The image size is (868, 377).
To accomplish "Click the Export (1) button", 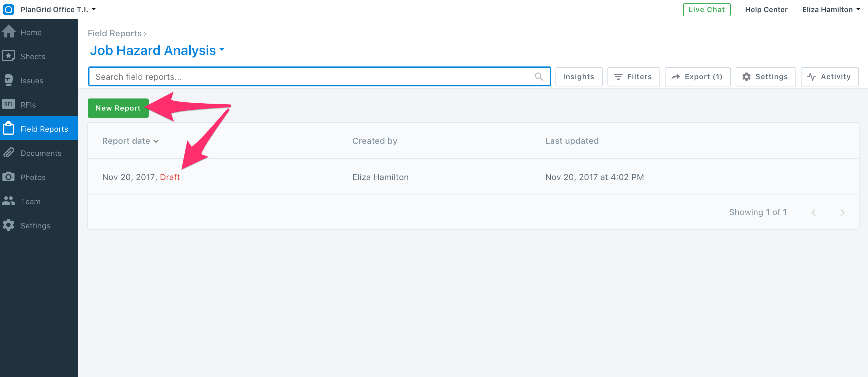I will (698, 77).
